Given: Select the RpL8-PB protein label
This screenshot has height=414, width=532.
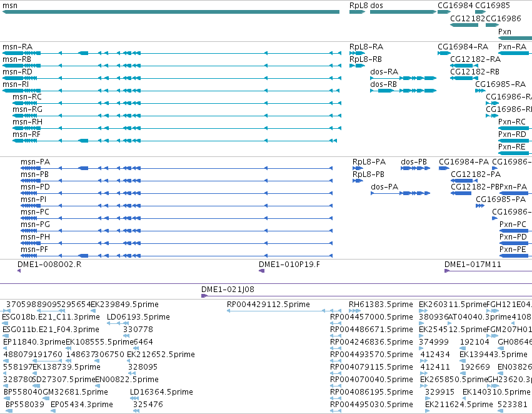Looking at the screenshot, I should click(x=368, y=174).
